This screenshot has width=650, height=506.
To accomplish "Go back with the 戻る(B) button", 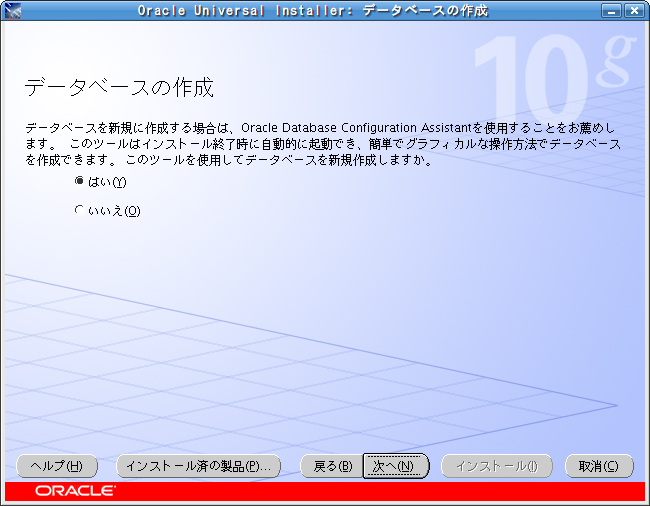I will click(x=332, y=466).
